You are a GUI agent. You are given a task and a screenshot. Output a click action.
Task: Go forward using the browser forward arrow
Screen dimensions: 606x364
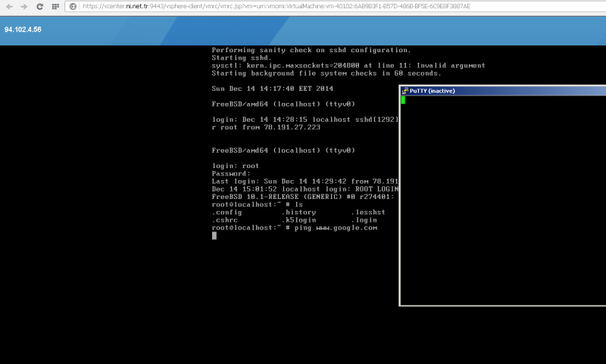tap(24, 7)
